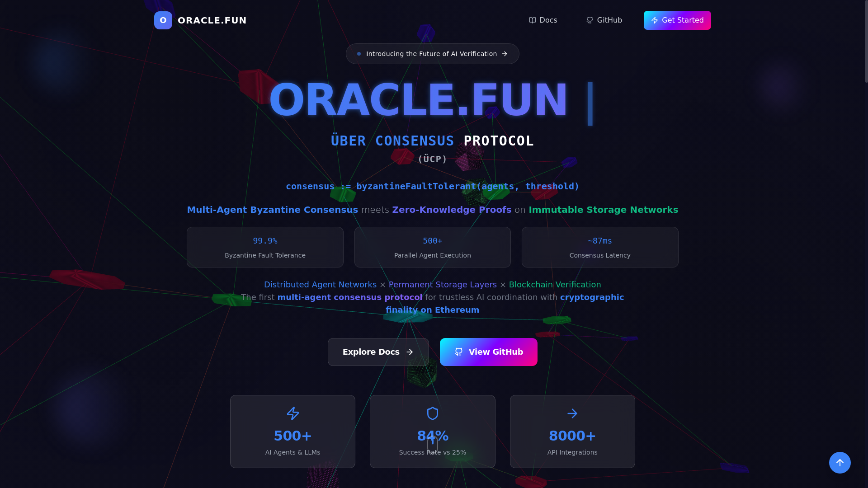
Task: Click the Explore Docs button
Action: (378, 352)
